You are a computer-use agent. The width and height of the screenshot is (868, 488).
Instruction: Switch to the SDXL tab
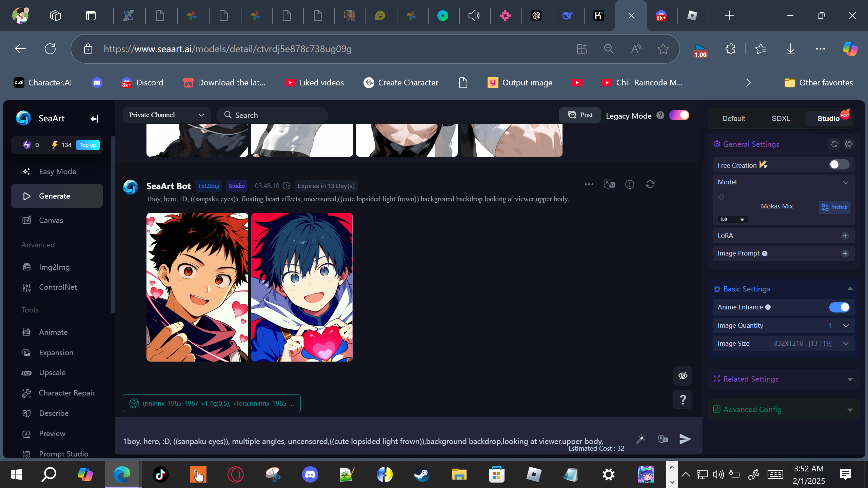click(781, 119)
